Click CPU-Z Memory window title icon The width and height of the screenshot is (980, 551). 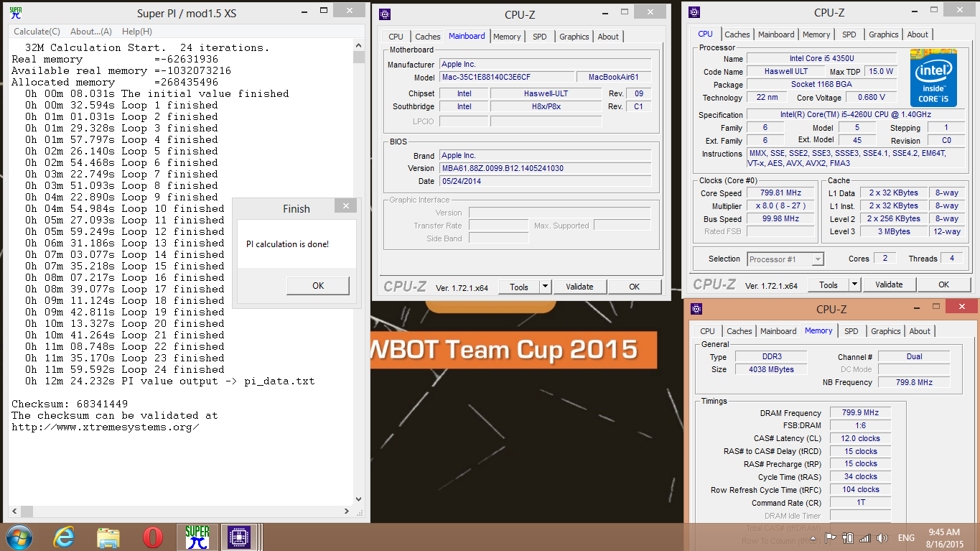point(696,309)
